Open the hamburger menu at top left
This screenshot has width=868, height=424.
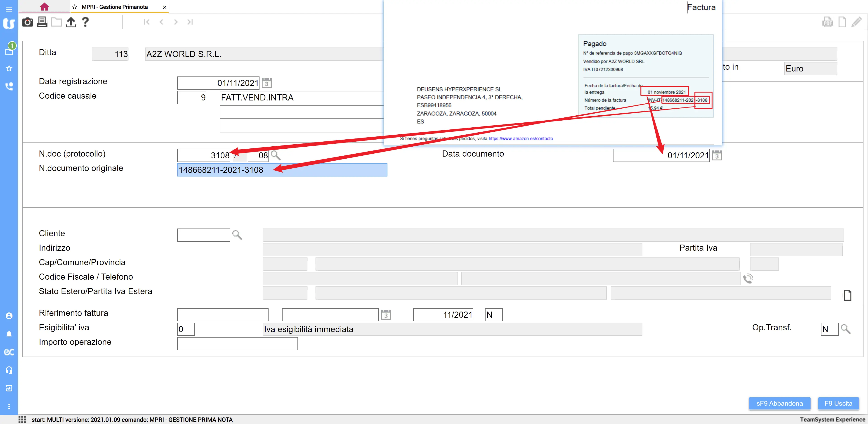coord(9,9)
